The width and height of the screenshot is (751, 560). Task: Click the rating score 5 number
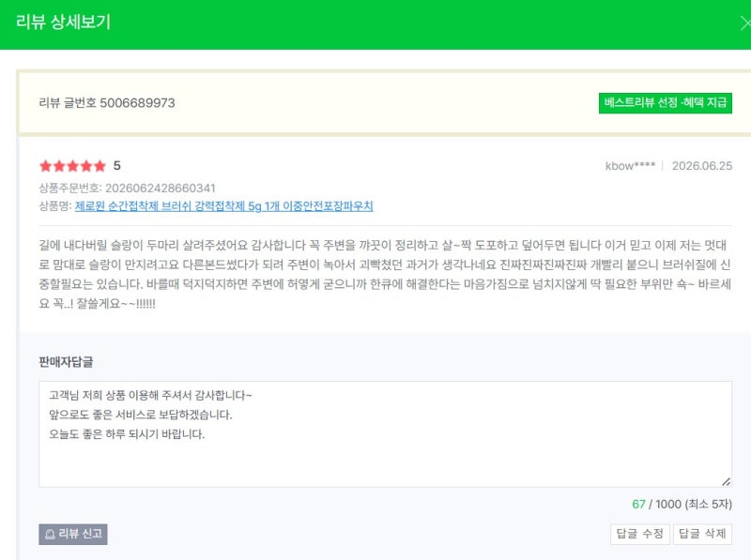tap(116, 166)
